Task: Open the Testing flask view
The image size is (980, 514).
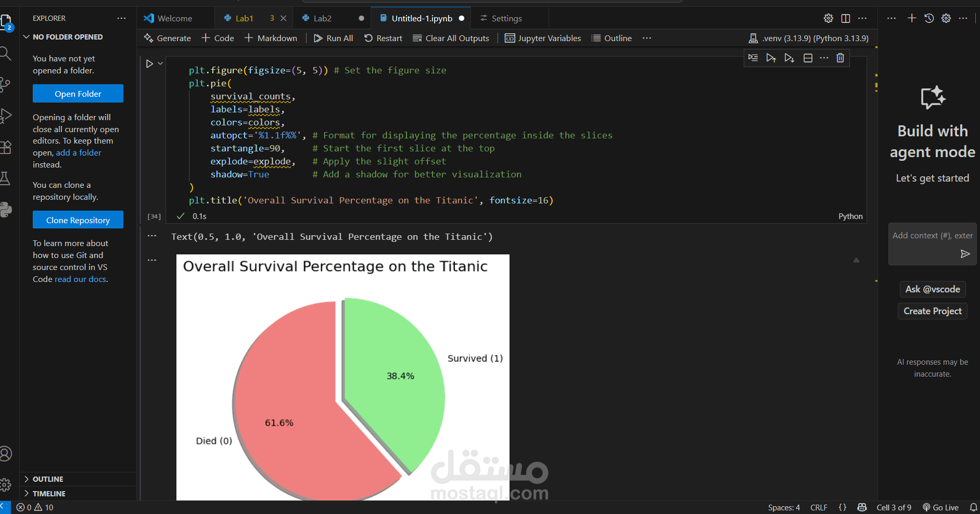Action: click(6, 178)
